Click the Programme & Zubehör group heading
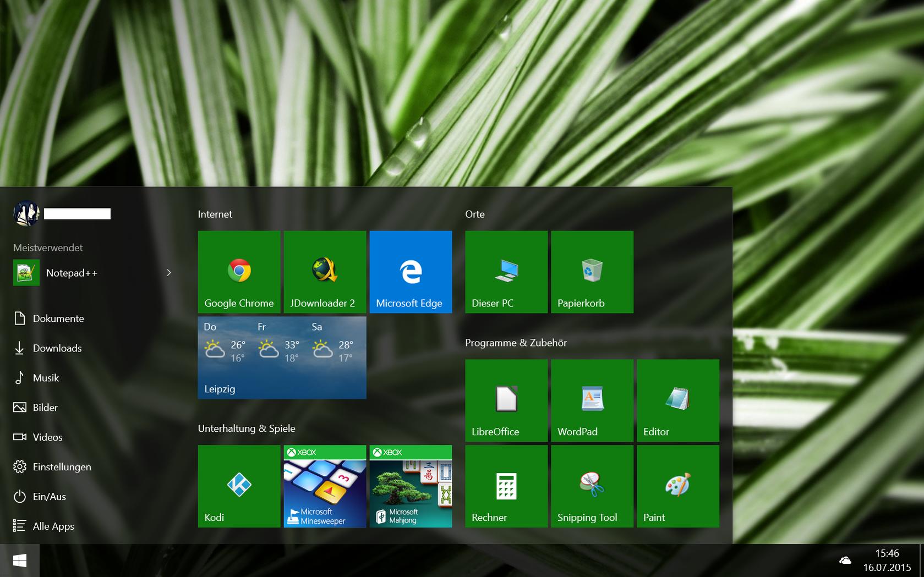 [516, 343]
